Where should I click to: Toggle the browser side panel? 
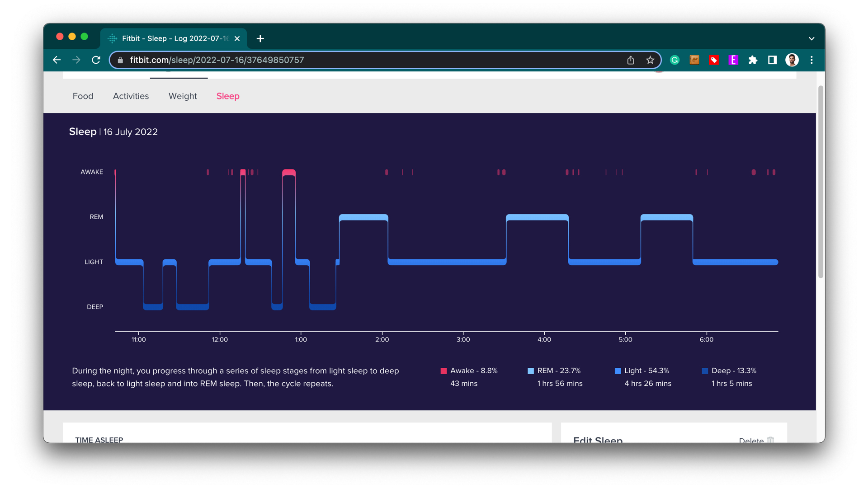click(772, 60)
